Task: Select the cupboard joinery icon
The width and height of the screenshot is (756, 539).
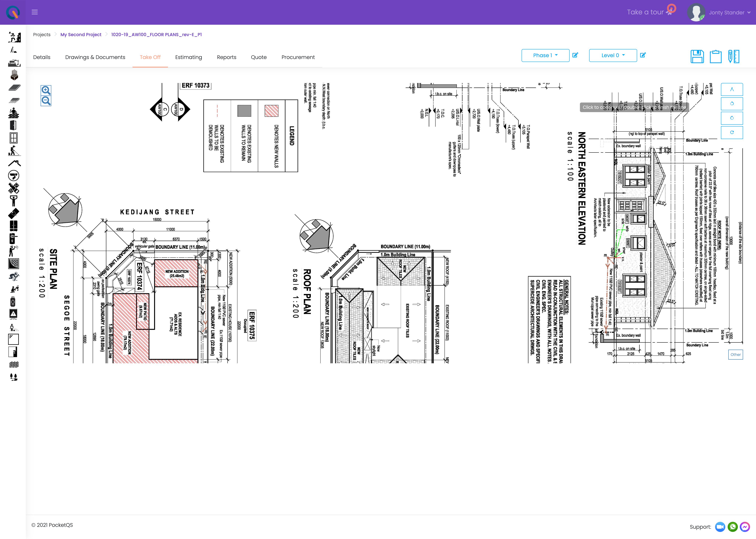Action: [x=14, y=226]
